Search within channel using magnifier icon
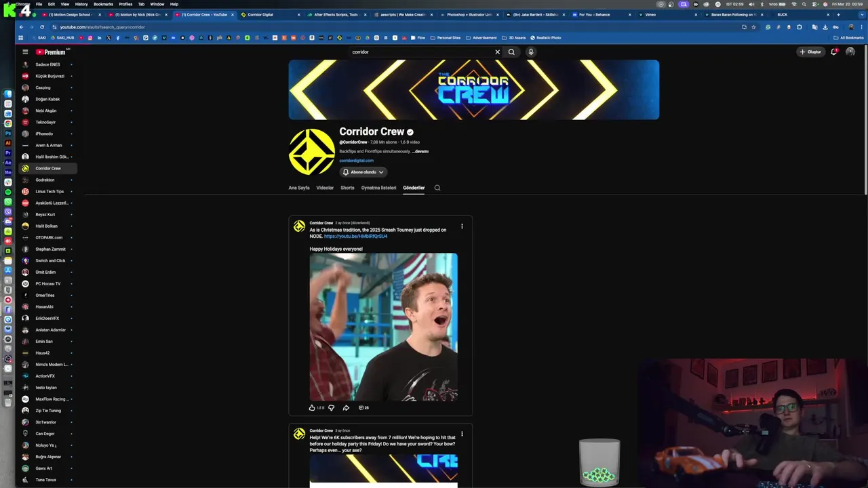 [437, 188]
